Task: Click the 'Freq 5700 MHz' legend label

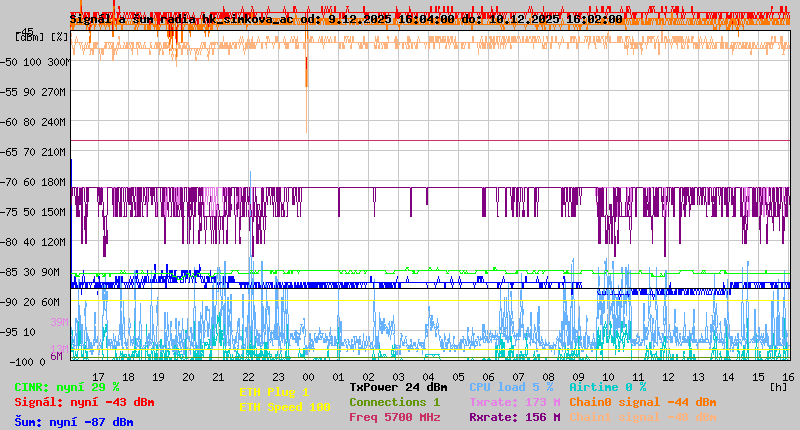Action: (394, 417)
